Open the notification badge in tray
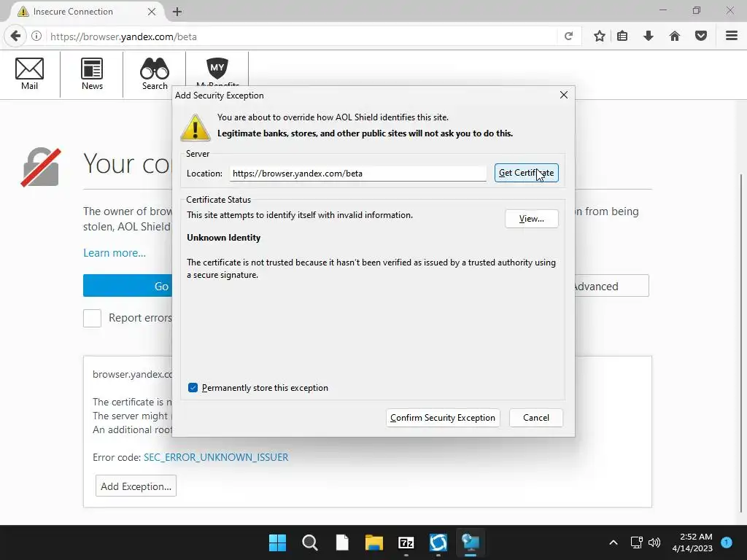Image resolution: width=747 pixels, height=560 pixels. coord(727,542)
